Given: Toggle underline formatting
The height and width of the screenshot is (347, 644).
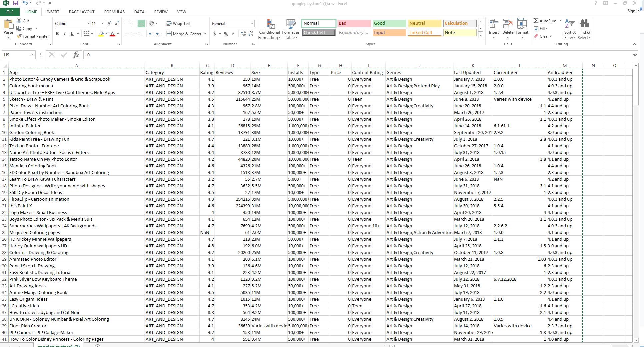Looking at the screenshot, I should coord(72,34).
